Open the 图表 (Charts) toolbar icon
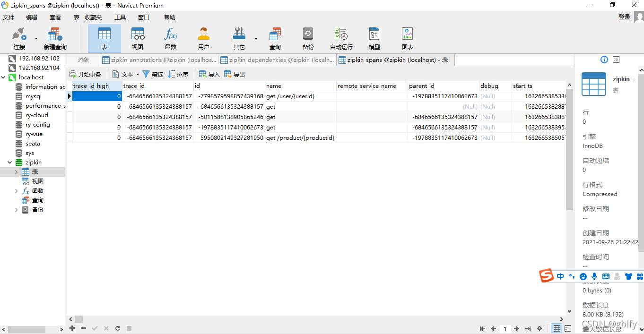The height and width of the screenshot is (334, 644). tap(408, 38)
